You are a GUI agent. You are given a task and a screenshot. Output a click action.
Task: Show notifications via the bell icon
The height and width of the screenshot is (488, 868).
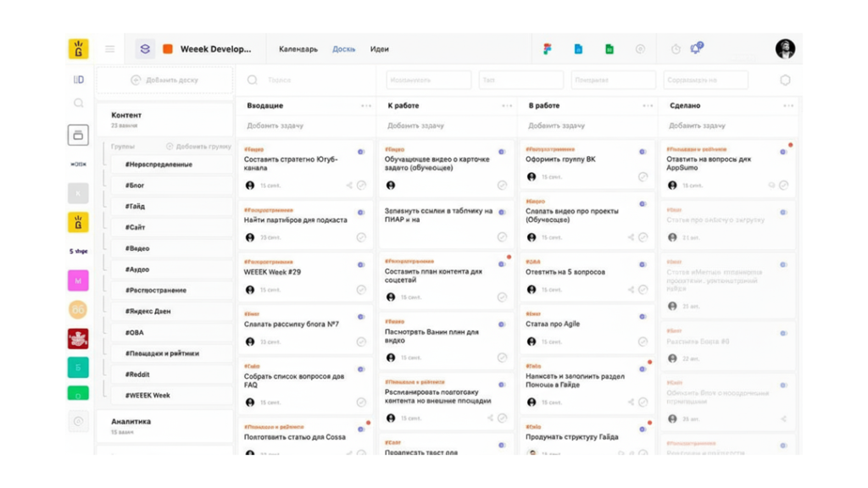click(696, 49)
